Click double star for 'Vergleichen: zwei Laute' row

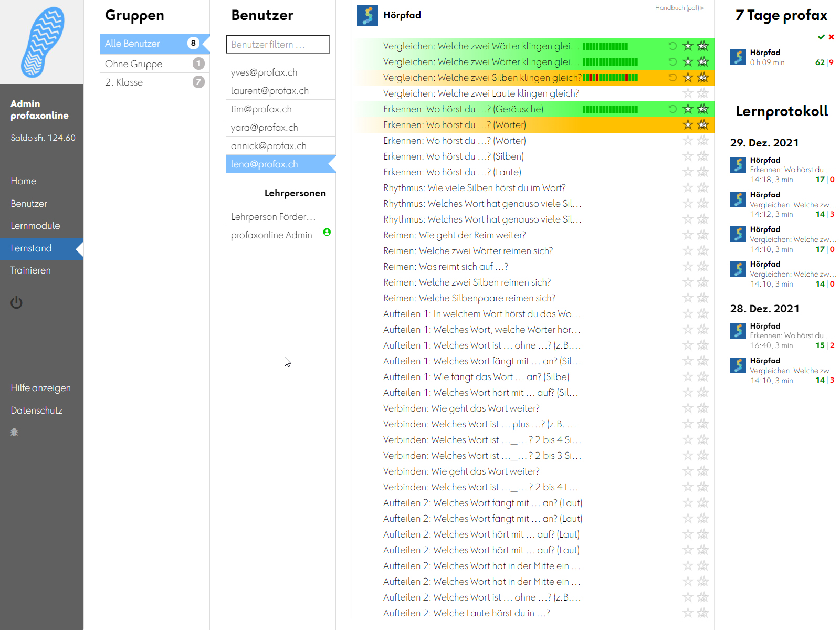click(703, 93)
